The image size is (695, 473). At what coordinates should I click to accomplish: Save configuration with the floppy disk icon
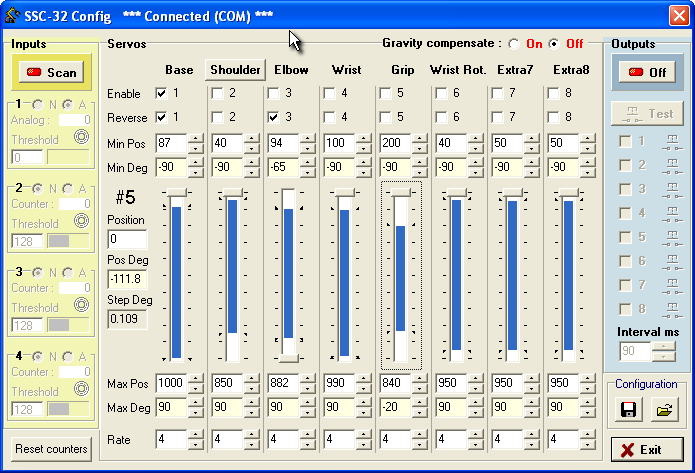tap(628, 410)
